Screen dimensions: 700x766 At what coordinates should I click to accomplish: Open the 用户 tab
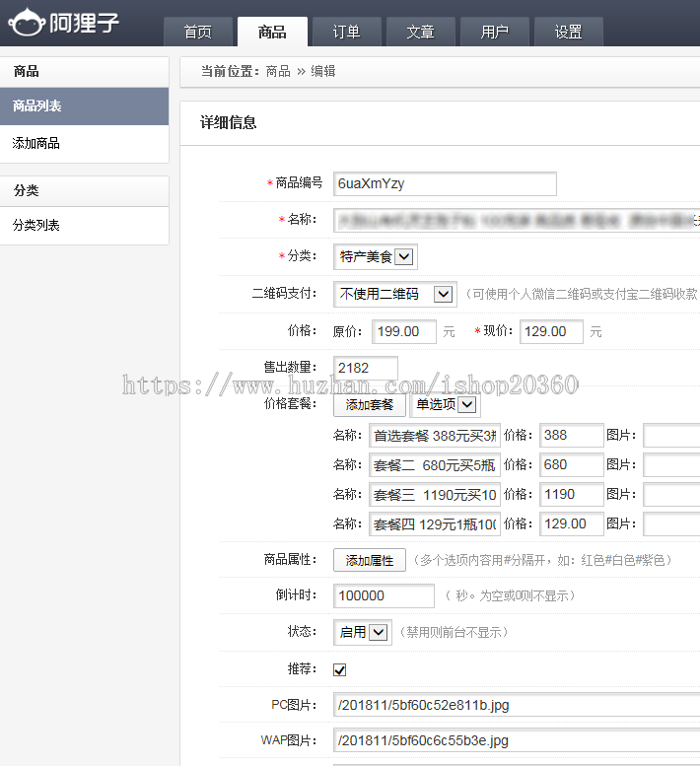[494, 32]
